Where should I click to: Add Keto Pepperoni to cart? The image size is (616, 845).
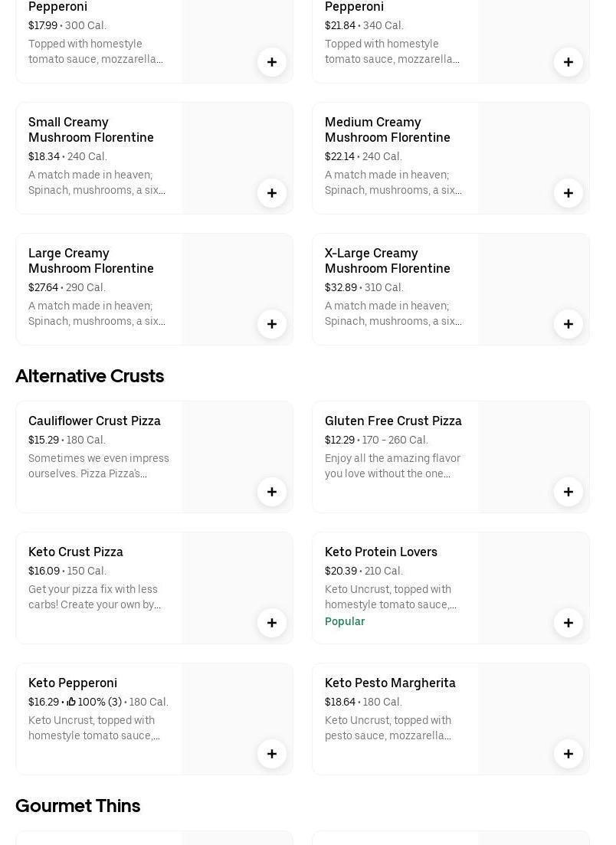point(272,754)
